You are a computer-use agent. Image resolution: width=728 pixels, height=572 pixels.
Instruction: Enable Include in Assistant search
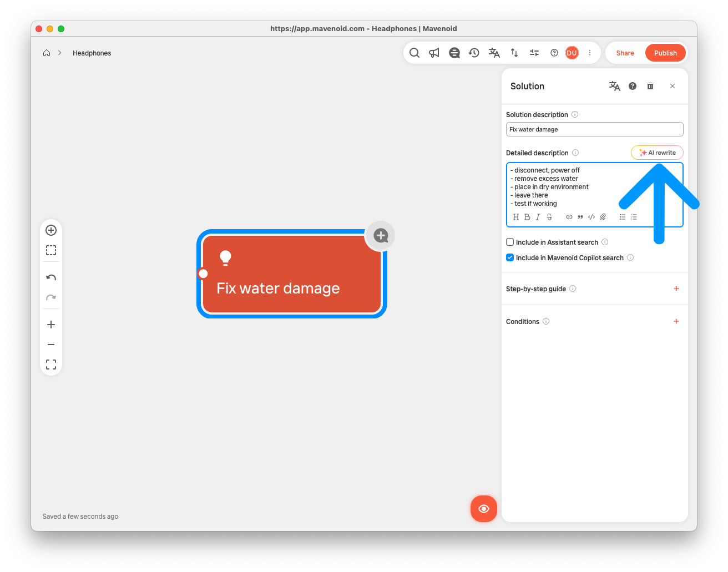click(x=510, y=242)
